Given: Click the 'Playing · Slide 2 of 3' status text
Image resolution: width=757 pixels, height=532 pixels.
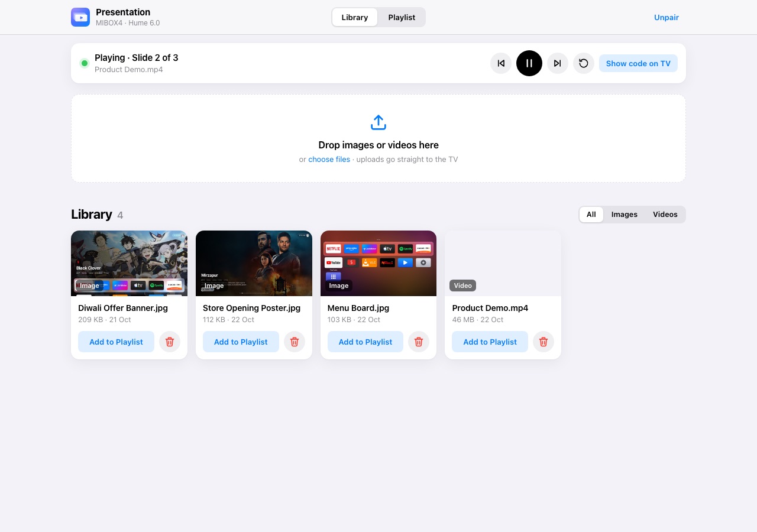Looking at the screenshot, I should (136, 57).
